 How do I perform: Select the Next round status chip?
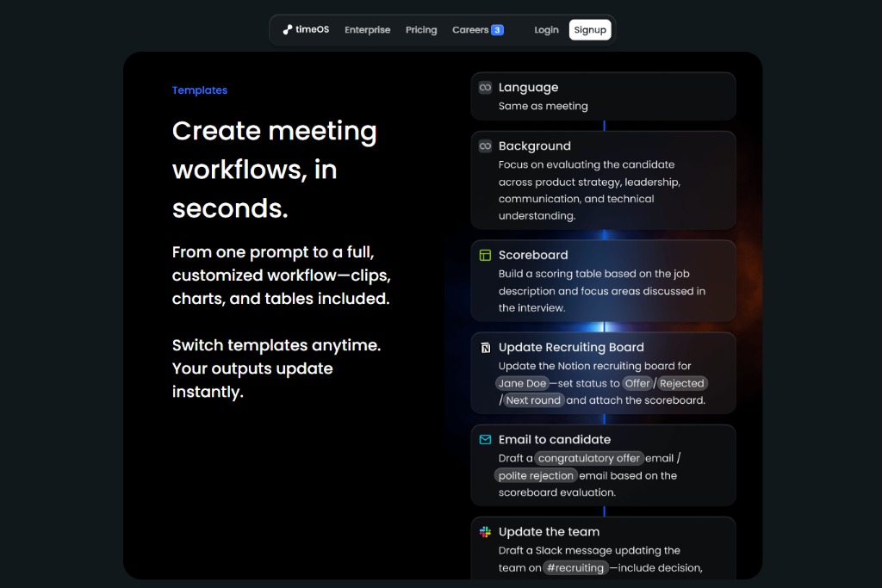pyautogui.click(x=533, y=400)
